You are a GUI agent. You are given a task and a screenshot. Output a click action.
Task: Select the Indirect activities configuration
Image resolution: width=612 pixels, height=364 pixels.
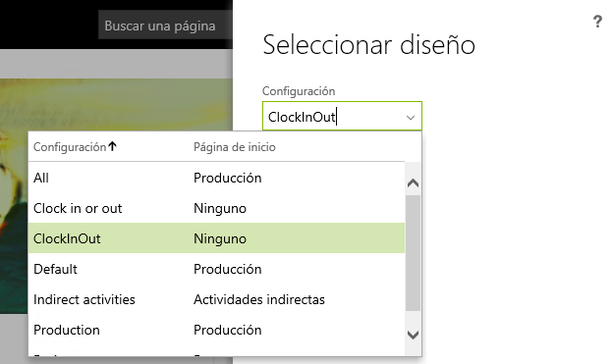(217, 299)
